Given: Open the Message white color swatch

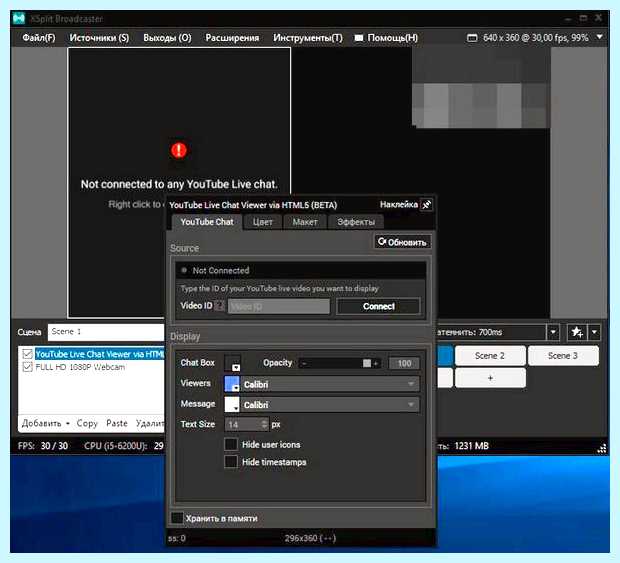Looking at the screenshot, I should [x=232, y=404].
